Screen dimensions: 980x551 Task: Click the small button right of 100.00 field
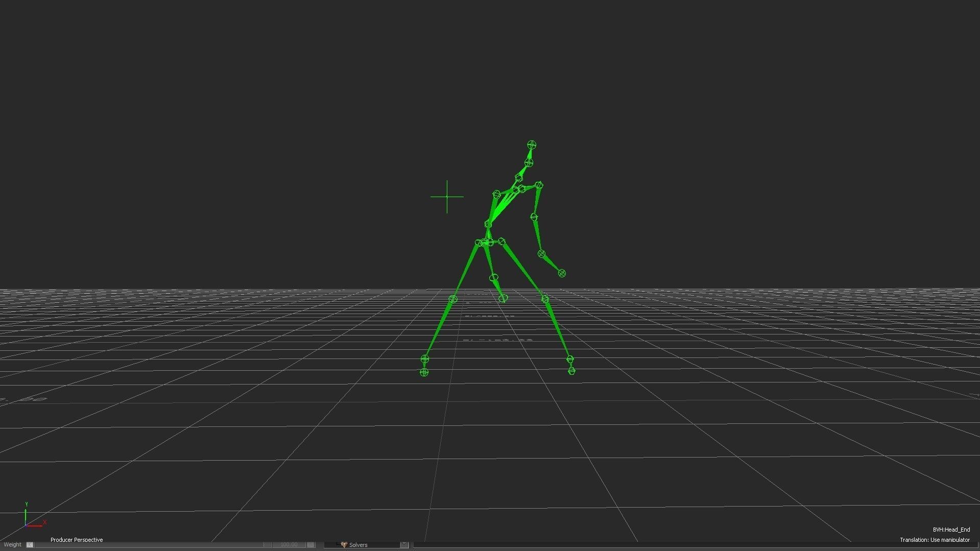(x=310, y=545)
